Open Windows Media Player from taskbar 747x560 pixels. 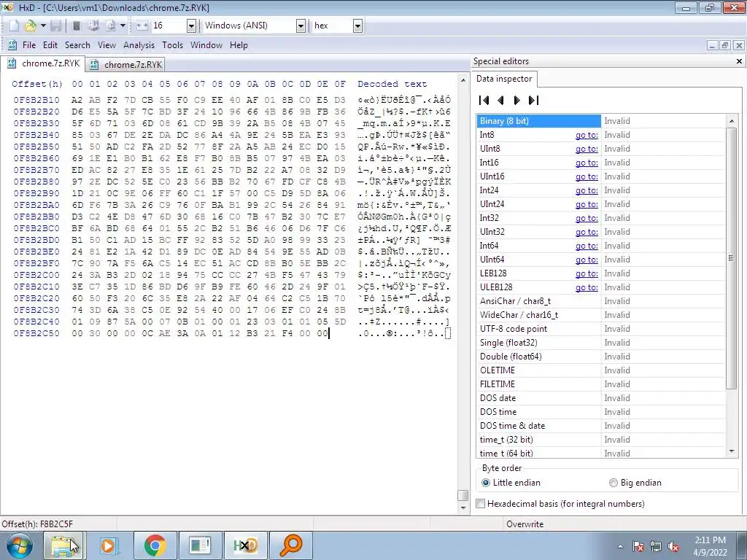(109, 545)
